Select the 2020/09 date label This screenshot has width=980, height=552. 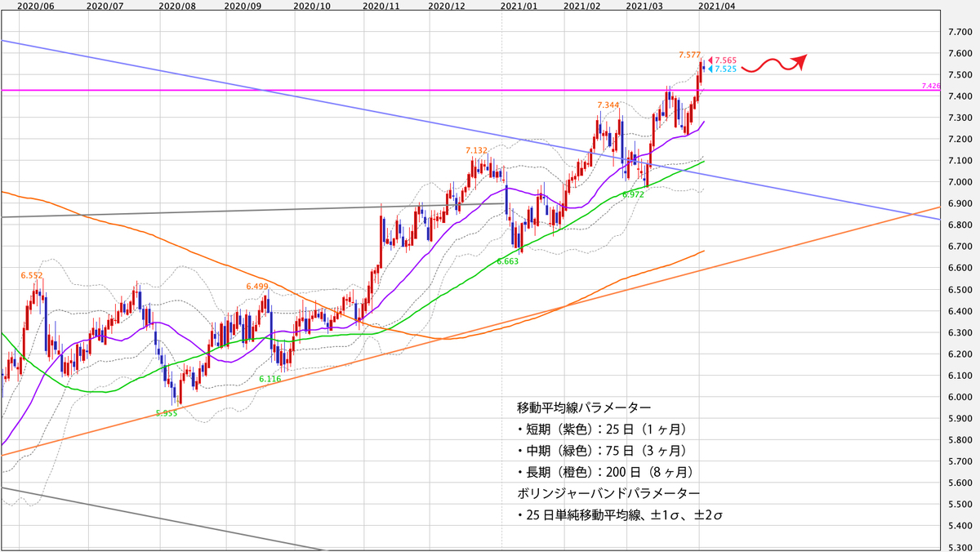click(x=242, y=5)
